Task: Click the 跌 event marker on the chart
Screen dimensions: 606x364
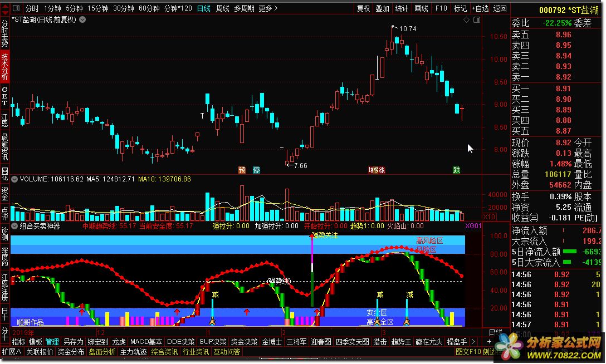Action: coord(457,170)
